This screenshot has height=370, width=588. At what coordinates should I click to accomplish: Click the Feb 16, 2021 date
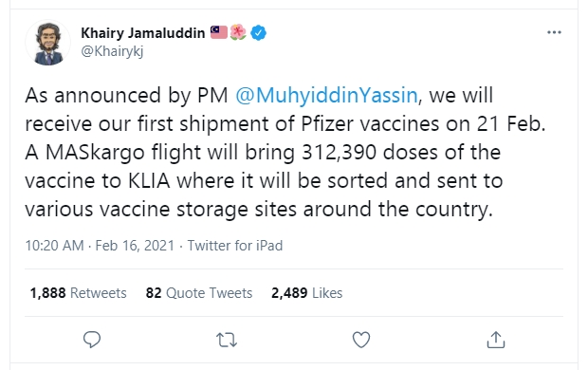pyautogui.click(x=135, y=246)
